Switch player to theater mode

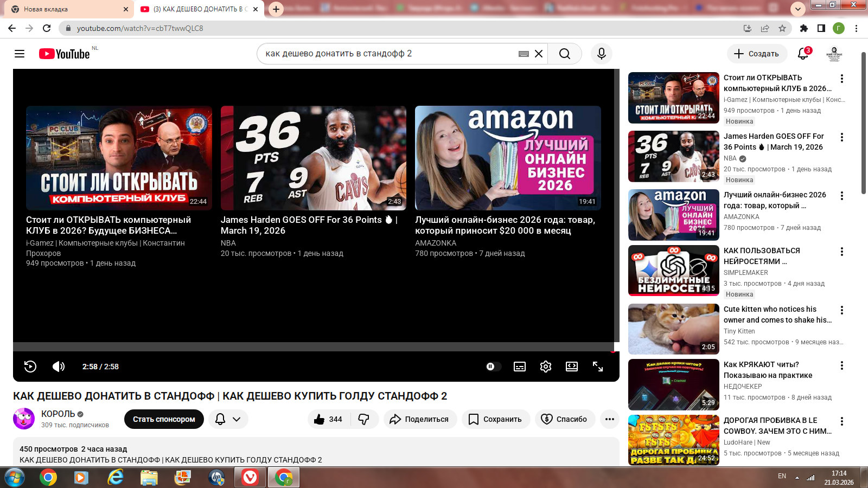(x=572, y=367)
